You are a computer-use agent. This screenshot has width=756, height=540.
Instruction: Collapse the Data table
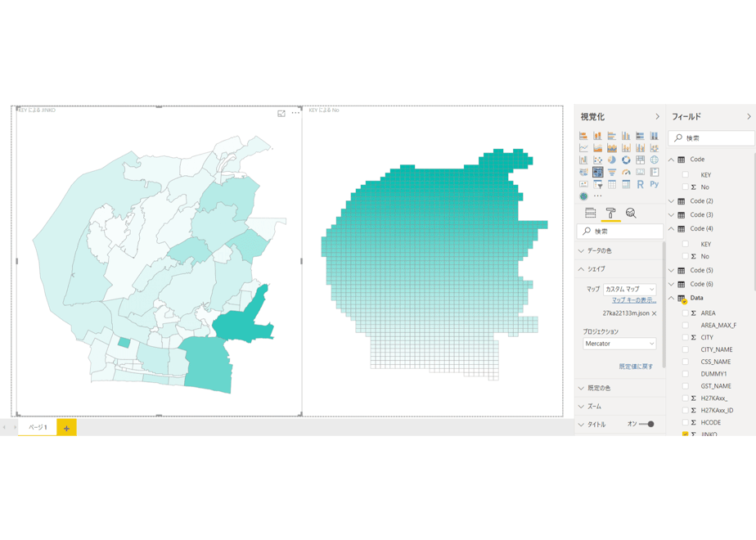click(671, 298)
